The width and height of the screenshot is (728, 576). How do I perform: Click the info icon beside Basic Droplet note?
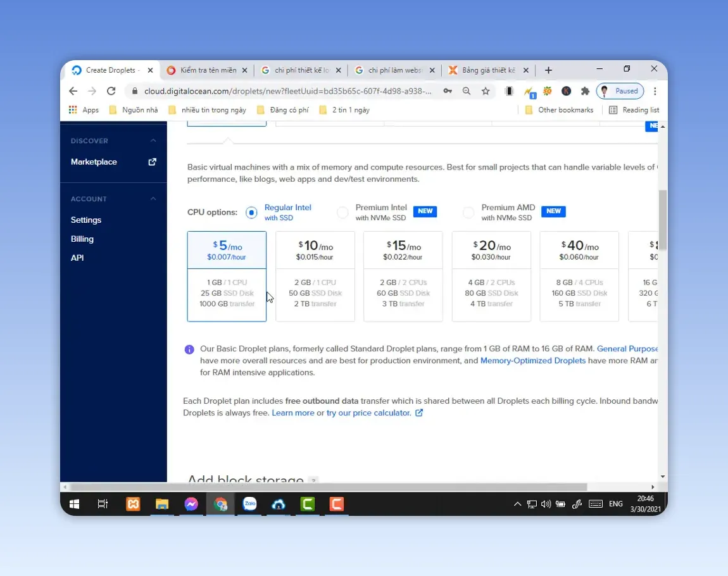point(189,349)
